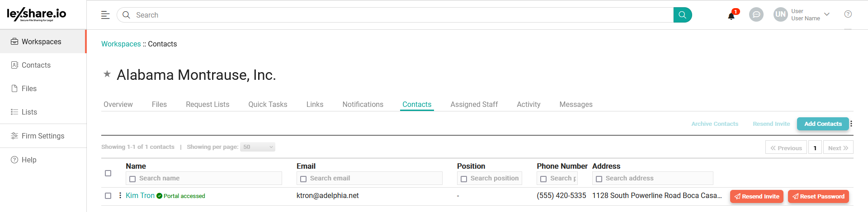The height and width of the screenshot is (212, 868).
Task: Expand the User Name account menu
Action: tap(827, 14)
